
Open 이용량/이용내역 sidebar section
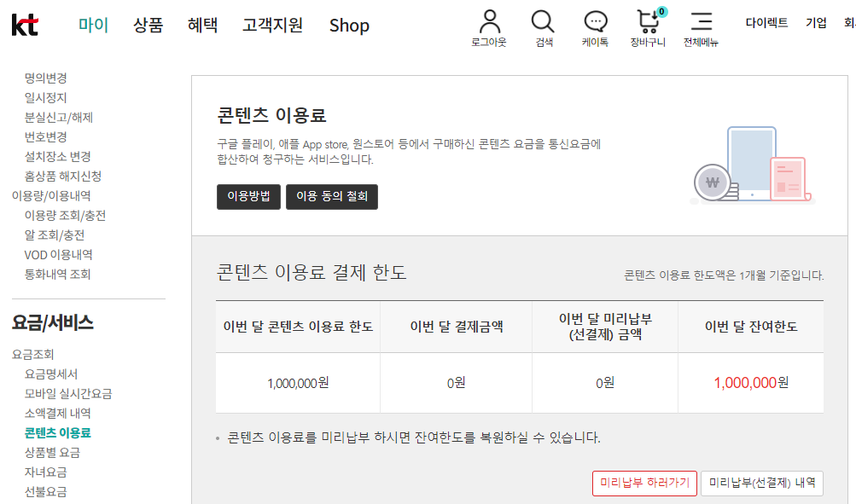pyautogui.click(x=51, y=196)
